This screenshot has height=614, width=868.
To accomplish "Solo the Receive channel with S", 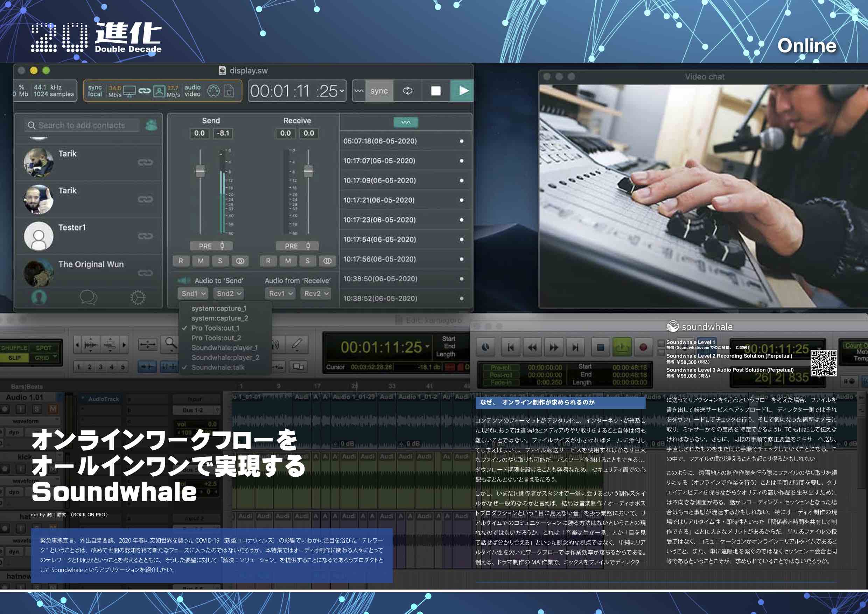I will (307, 261).
